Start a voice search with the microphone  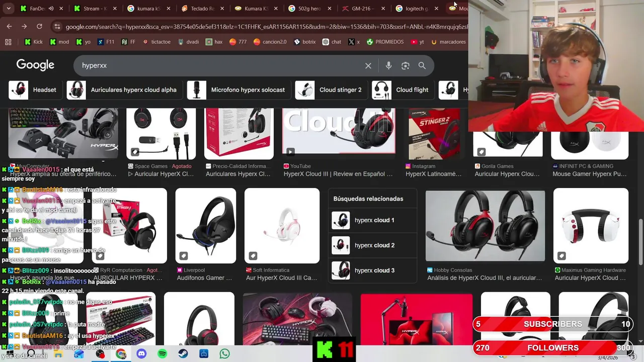click(388, 65)
